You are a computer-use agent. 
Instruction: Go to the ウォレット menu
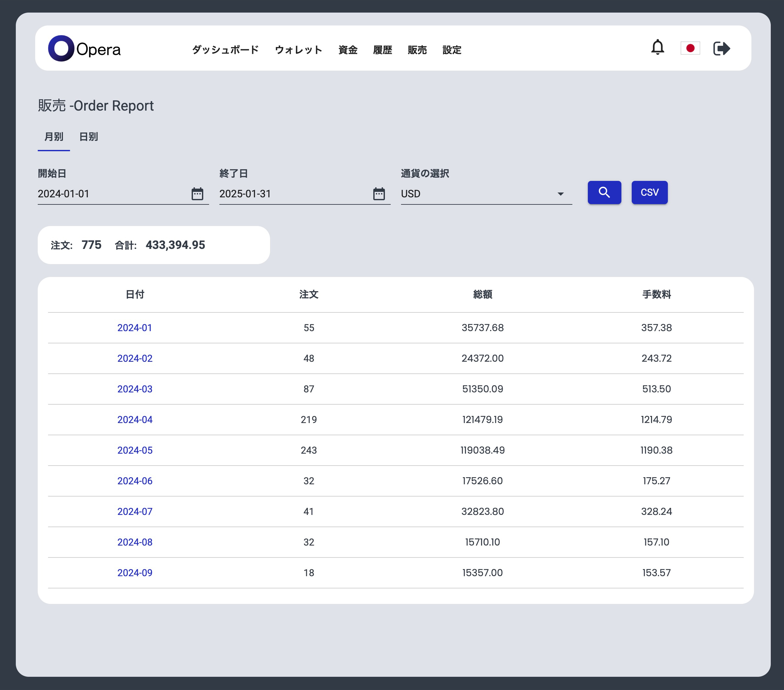coord(298,50)
